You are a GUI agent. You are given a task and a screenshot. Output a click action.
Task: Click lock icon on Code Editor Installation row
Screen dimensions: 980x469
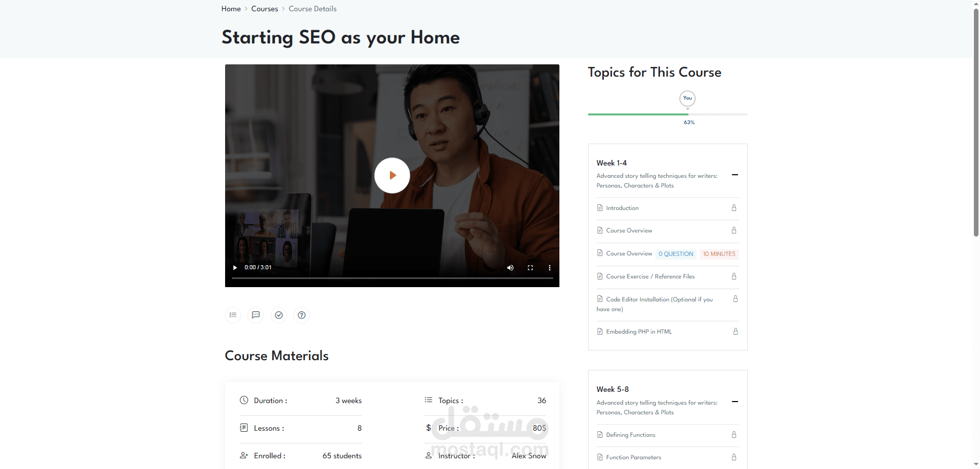736,299
